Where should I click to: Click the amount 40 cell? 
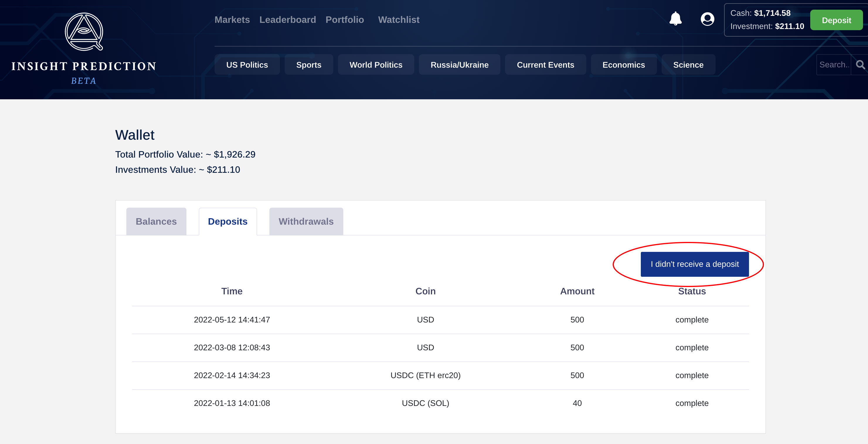pos(577,403)
